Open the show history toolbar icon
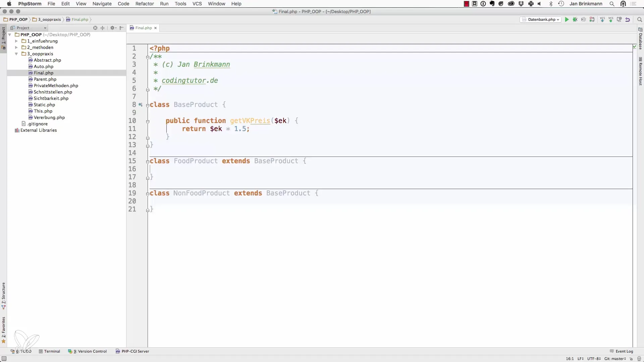 [x=619, y=19]
